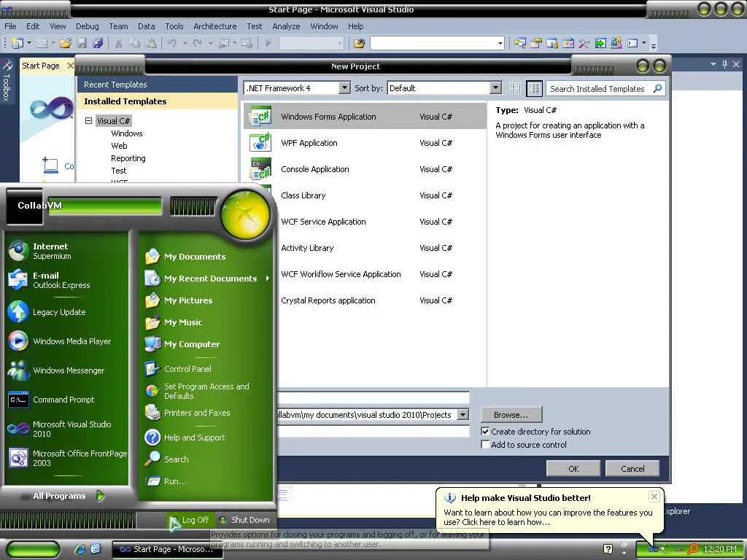Open Internet Supermium browser from Start menu

coord(66,251)
